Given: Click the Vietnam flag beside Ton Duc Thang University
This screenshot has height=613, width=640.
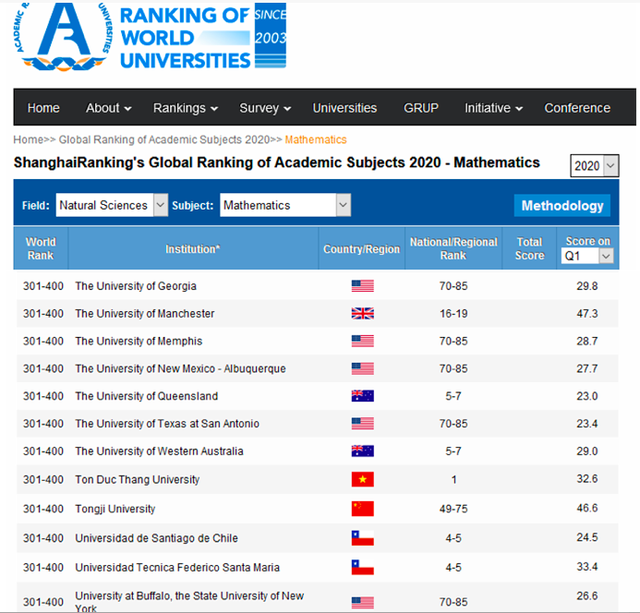Looking at the screenshot, I should click(362, 480).
